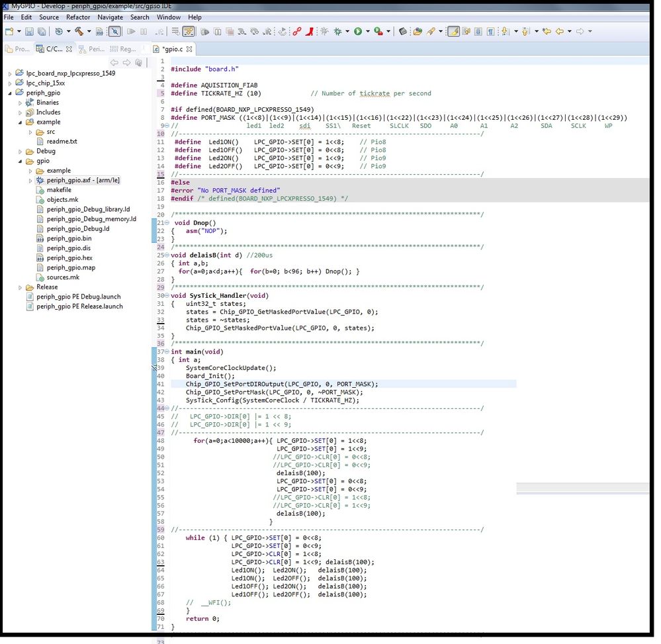Open the Search flashlight dropdown arrow

441,31
